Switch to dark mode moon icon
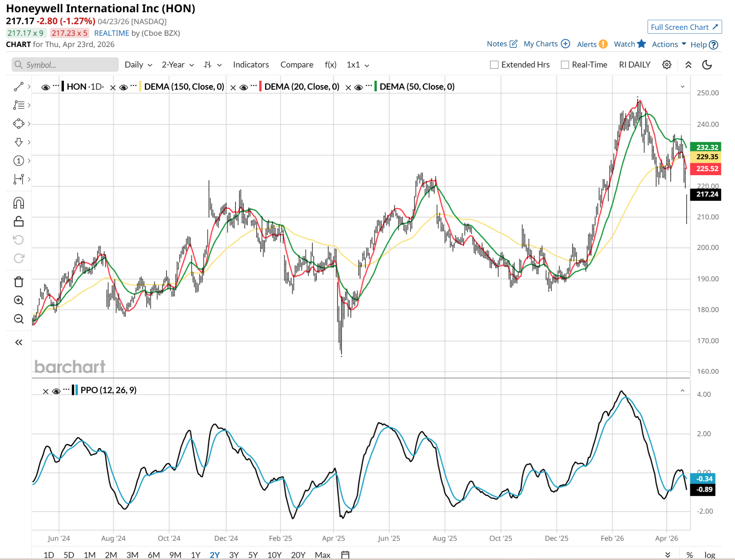735x560 pixels. pyautogui.click(x=707, y=65)
